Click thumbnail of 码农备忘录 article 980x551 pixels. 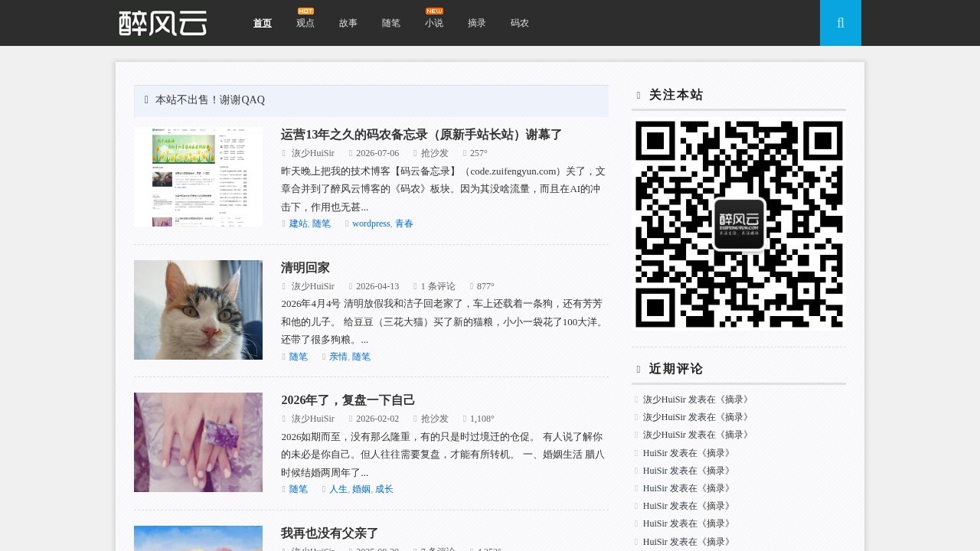(198, 177)
